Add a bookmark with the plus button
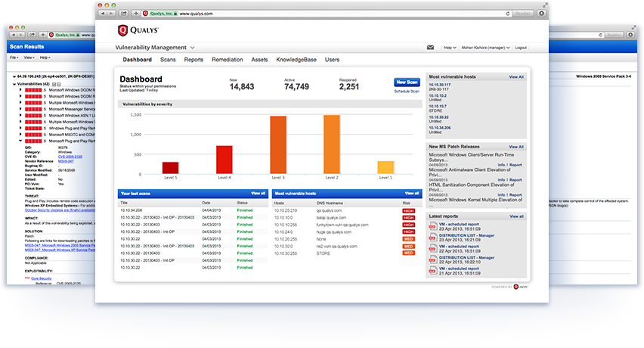Screen dimensions: 644x348 (136, 14)
